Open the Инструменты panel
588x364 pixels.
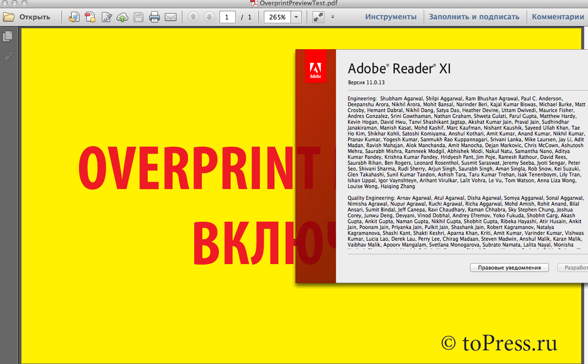[391, 17]
